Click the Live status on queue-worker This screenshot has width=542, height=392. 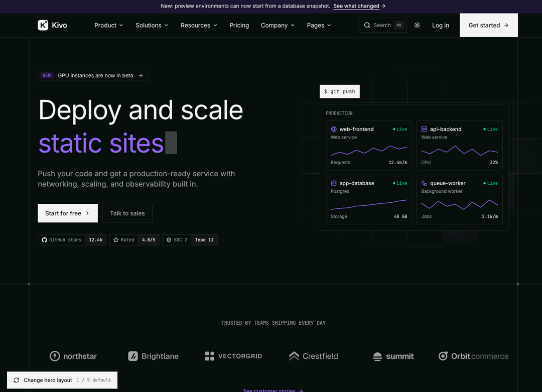[490, 183]
